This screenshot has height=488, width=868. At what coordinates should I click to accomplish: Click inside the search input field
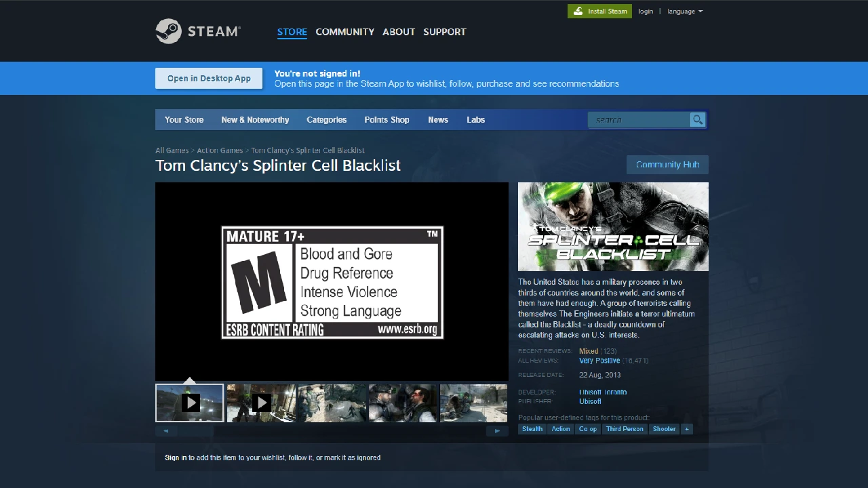click(637, 119)
